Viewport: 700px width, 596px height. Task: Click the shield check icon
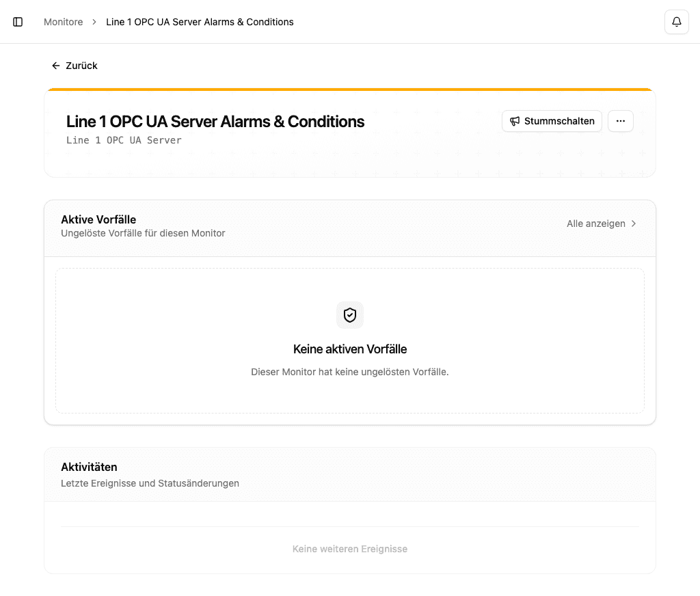(x=350, y=315)
